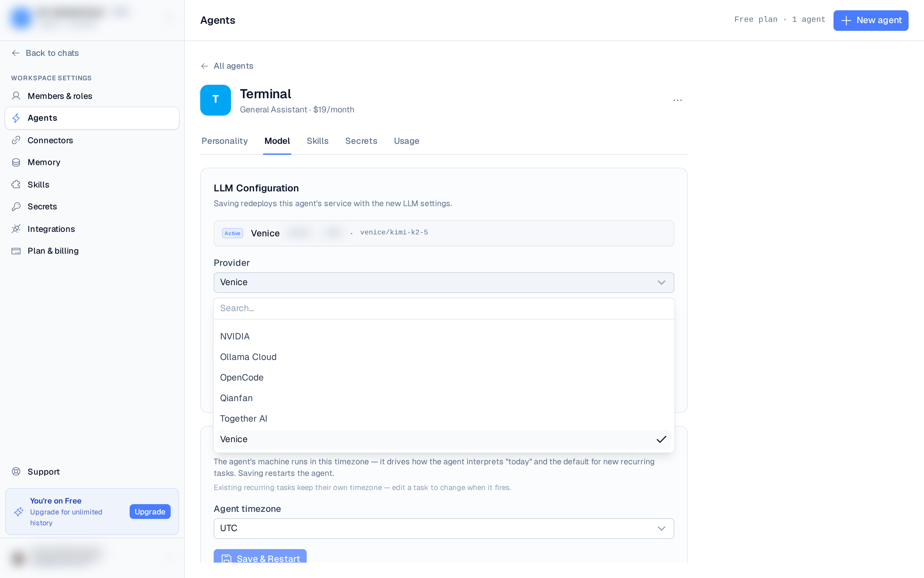
Task: Click the You're on Free banner text
Action: (x=56, y=501)
